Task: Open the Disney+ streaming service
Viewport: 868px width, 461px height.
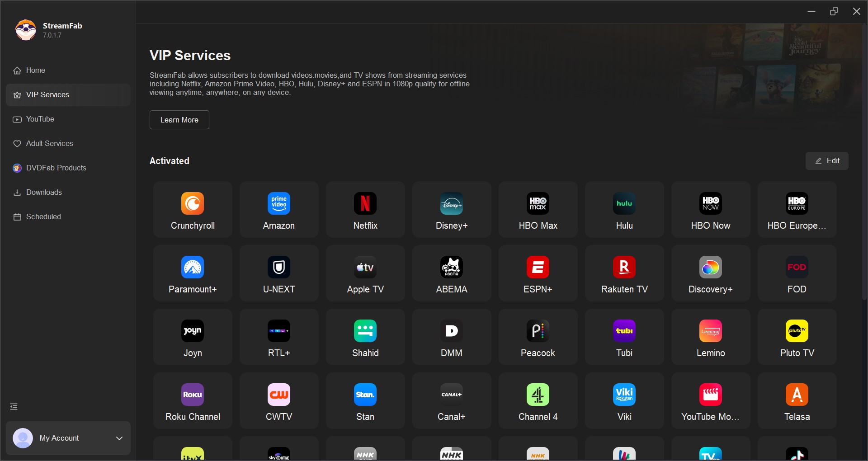Action: pos(451,209)
